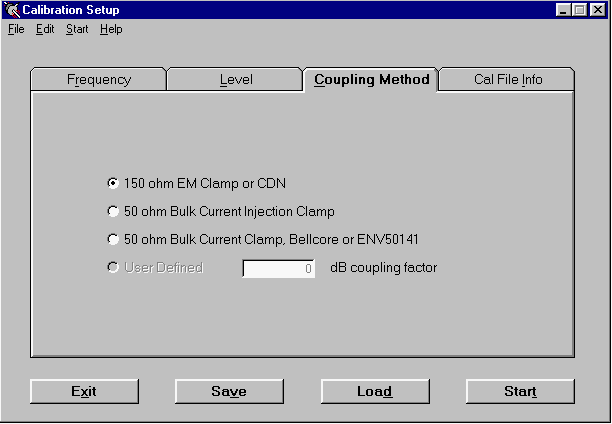Minimize the Calibration Setup window
This screenshot has height=424, width=612.
[565, 10]
